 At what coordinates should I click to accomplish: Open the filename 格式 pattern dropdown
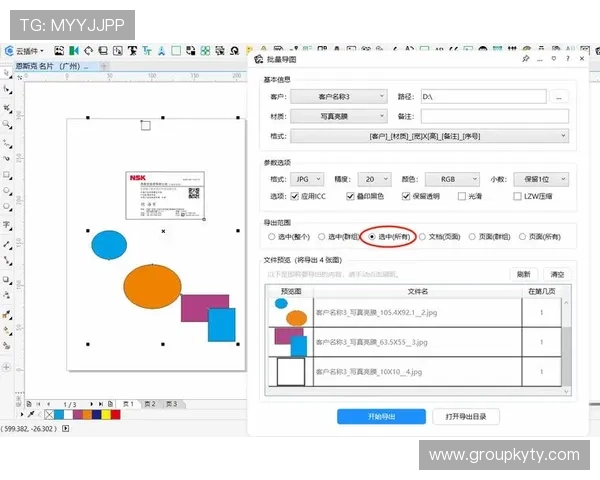click(x=429, y=136)
